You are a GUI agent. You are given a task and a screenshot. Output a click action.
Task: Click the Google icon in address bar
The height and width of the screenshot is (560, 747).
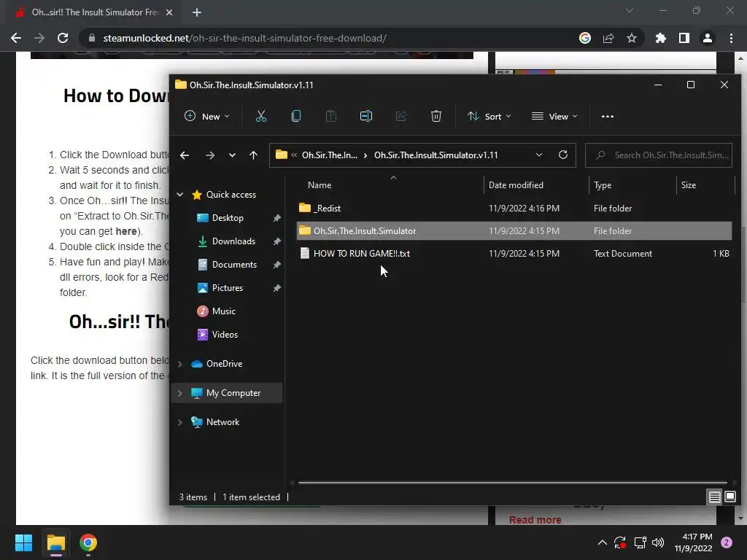[585, 38]
